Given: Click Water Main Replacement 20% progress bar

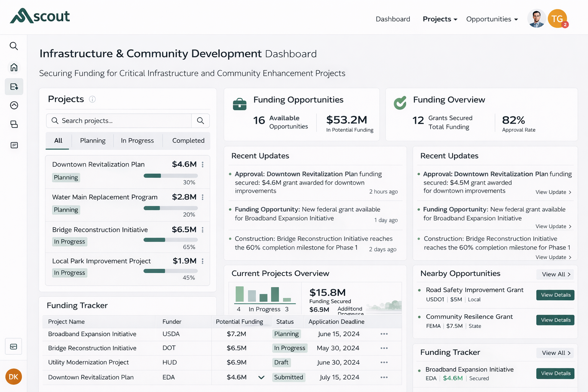Looking at the screenshot, I should point(171,208).
